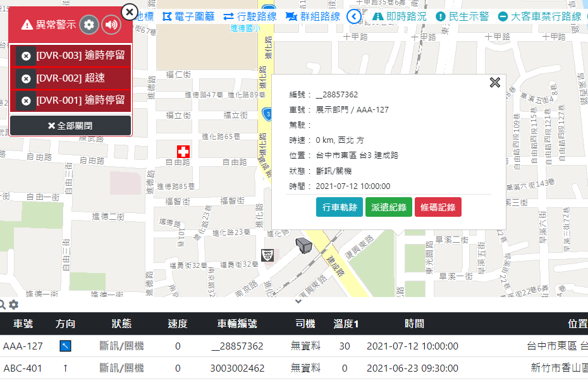Click the search magnifier above the vehicle table
This screenshot has width=588, height=383.
click(x=3, y=304)
